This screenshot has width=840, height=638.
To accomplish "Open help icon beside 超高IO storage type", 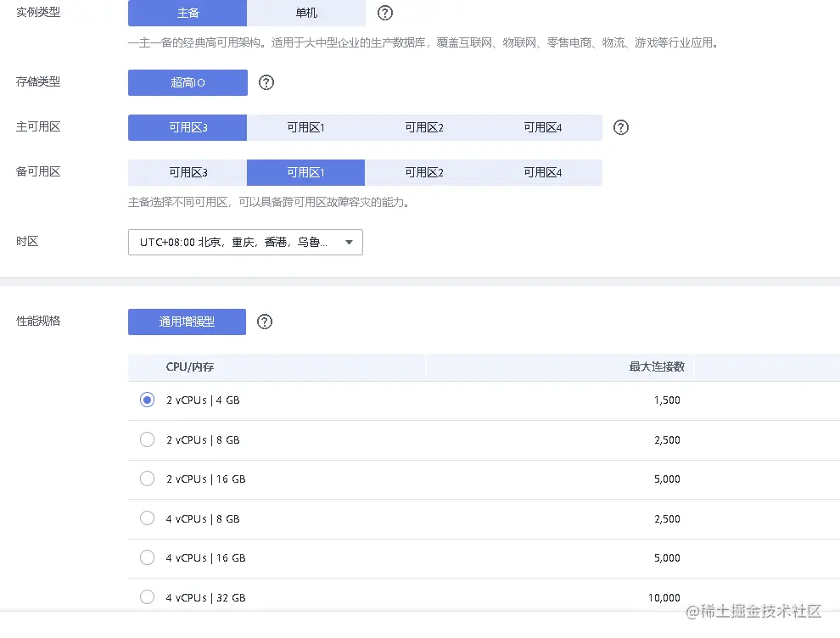I will [266, 82].
